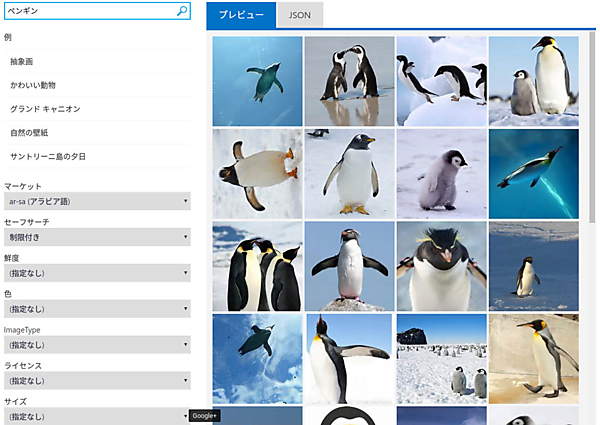Screen dimensions: 600x425
Task: Click the fluffy gray penguin chick thumbnail
Action: point(441,173)
